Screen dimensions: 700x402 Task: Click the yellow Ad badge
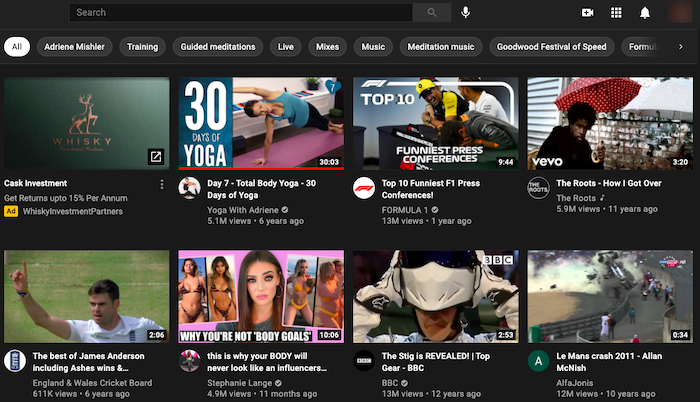[x=11, y=211]
